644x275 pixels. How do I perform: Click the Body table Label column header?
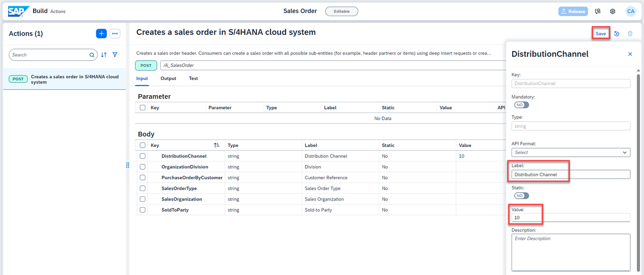click(x=311, y=145)
